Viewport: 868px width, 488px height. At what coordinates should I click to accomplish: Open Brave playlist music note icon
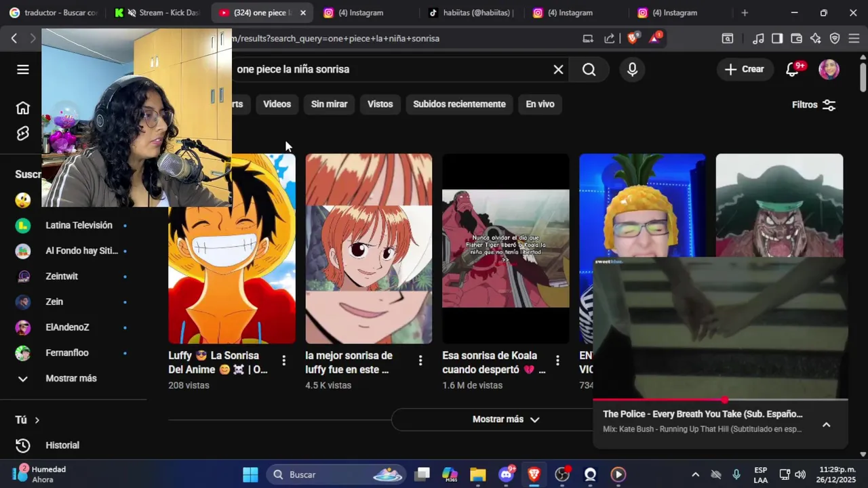pyautogui.click(x=758, y=39)
